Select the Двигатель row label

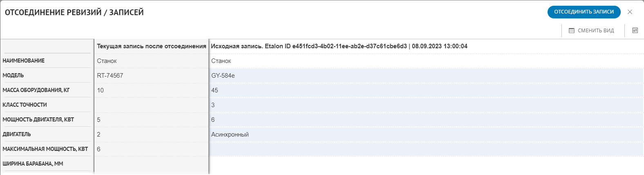pos(17,134)
